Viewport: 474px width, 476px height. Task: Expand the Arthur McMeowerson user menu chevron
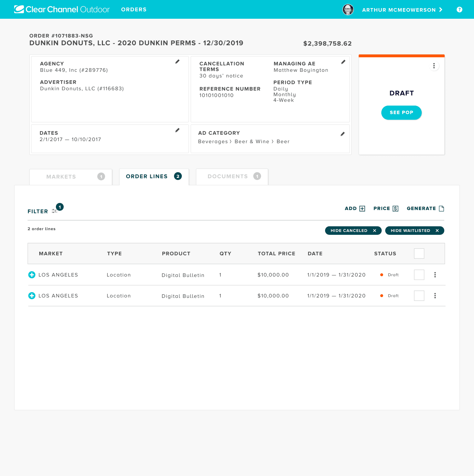(x=441, y=10)
